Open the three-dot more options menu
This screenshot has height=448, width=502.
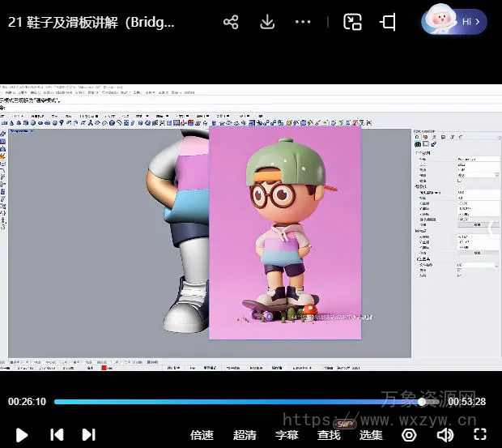(303, 22)
